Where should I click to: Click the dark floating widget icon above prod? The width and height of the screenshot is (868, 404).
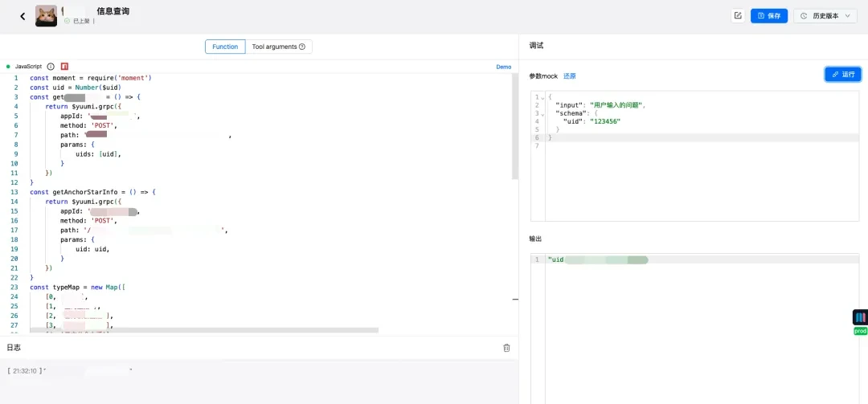[x=860, y=317]
